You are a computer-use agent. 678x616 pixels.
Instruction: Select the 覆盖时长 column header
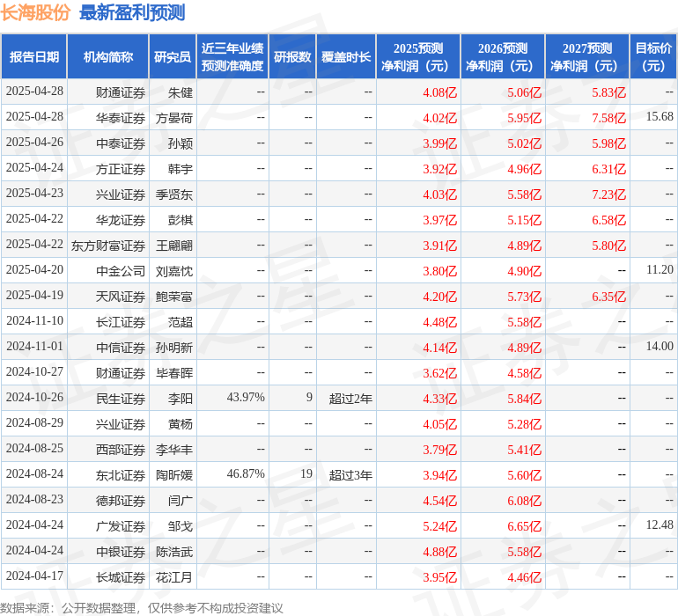tap(346, 56)
